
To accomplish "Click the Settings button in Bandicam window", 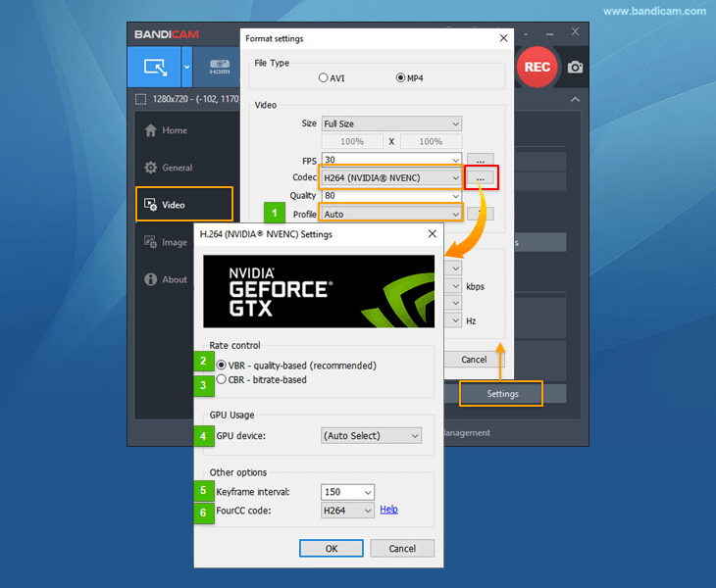I will [x=501, y=394].
